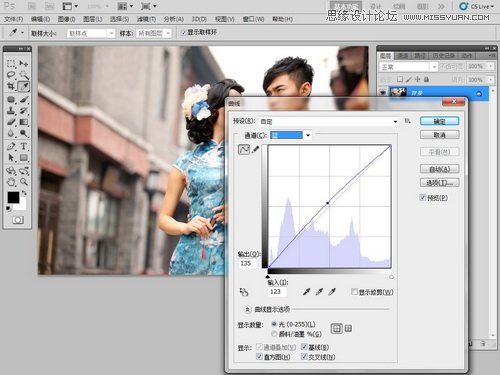Toggle Quick Mask mode
This screenshot has width=500, height=375.
coord(18,220)
